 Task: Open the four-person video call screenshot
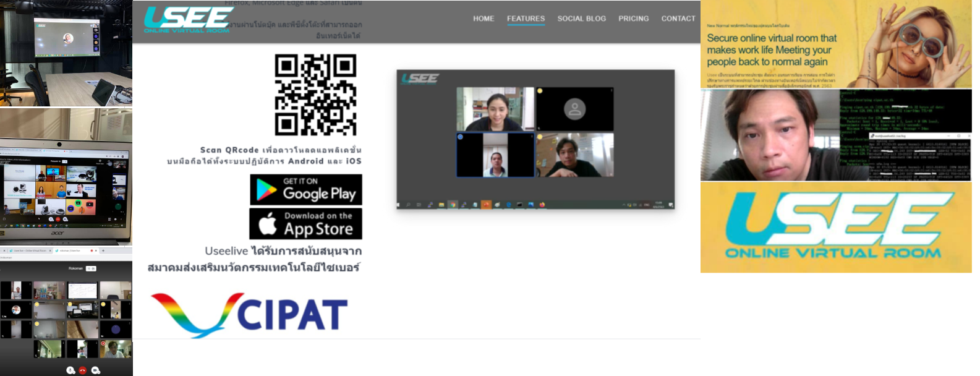pyautogui.click(x=535, y=139)
